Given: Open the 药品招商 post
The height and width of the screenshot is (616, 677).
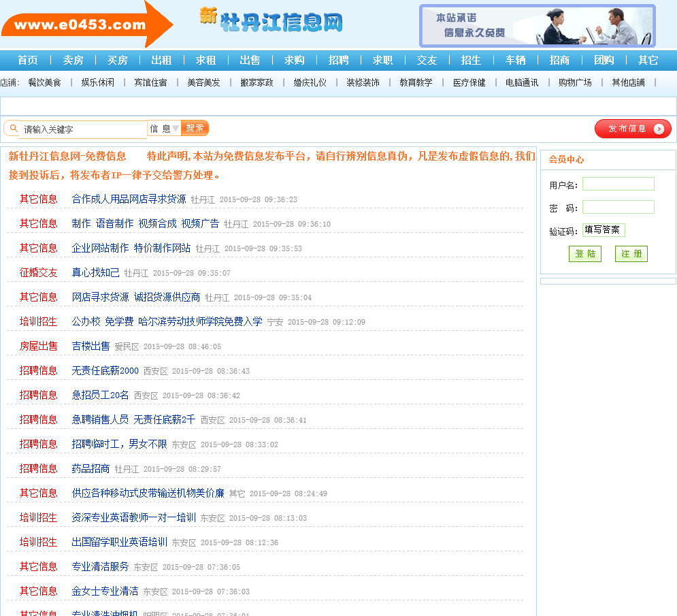Looking at the screenshot, I should [90, 469].
